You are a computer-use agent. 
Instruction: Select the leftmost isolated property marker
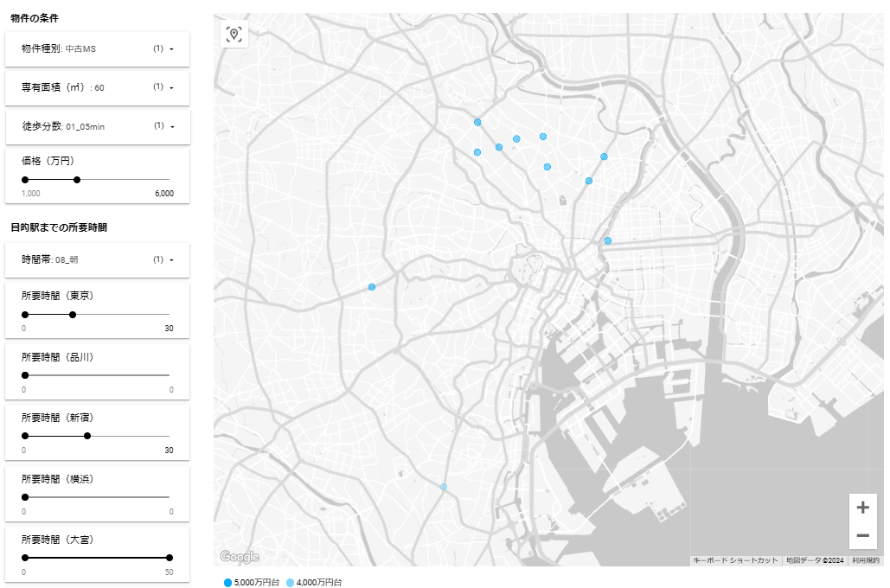pos(372,287)
